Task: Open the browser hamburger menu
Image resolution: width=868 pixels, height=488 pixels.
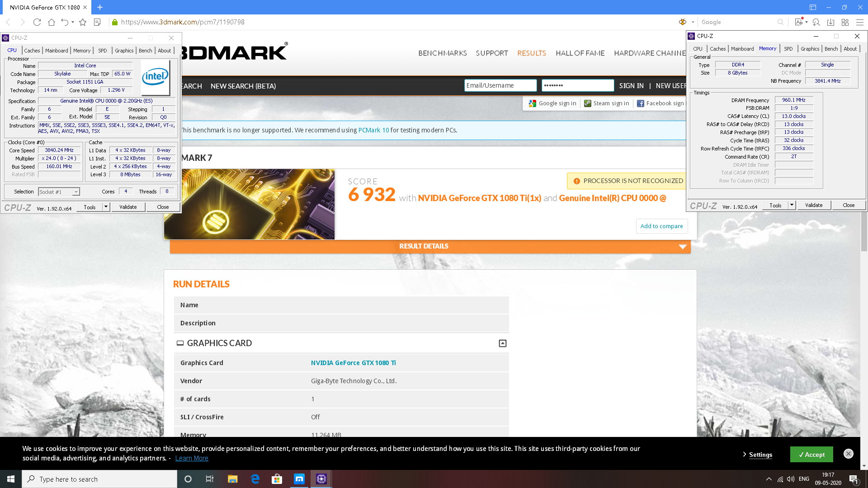Action: coord(860,22)
